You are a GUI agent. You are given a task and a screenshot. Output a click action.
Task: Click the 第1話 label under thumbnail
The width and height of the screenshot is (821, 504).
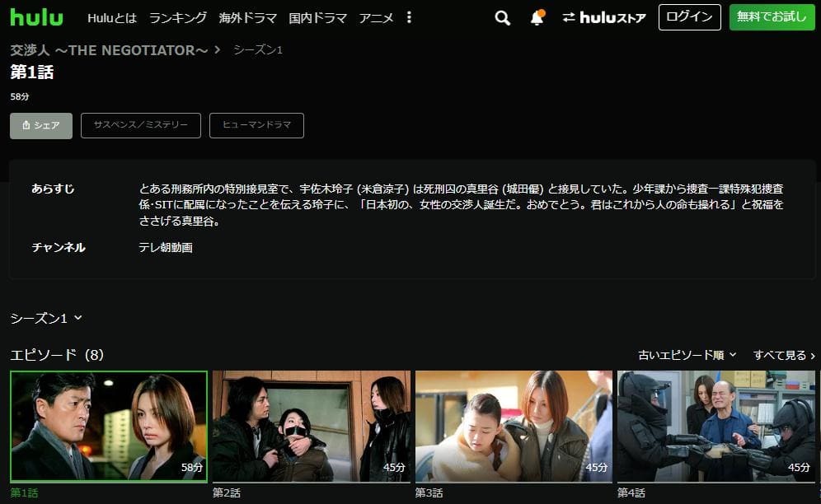24,492
